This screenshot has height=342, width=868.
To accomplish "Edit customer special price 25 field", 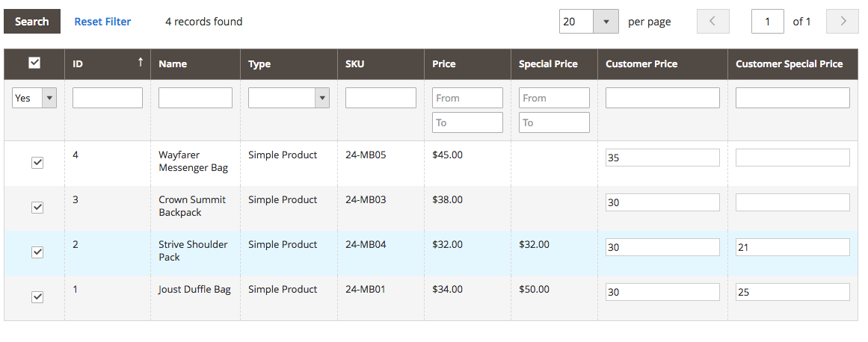I will tap(792, 292).
